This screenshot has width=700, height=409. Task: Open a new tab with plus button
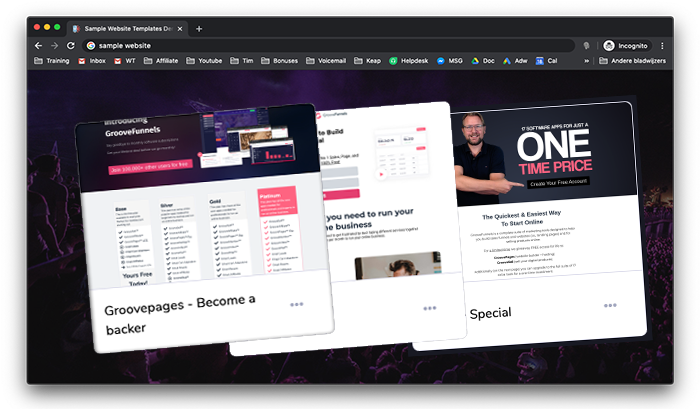coord(199,29)
